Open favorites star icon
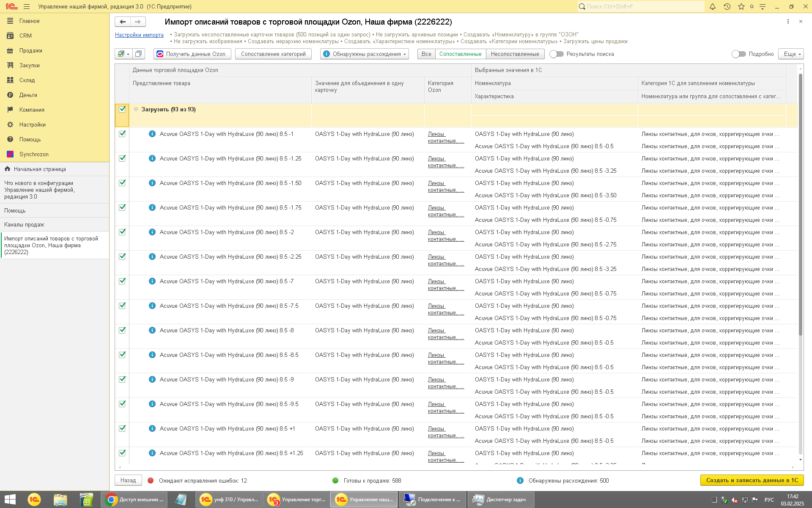 741,6
